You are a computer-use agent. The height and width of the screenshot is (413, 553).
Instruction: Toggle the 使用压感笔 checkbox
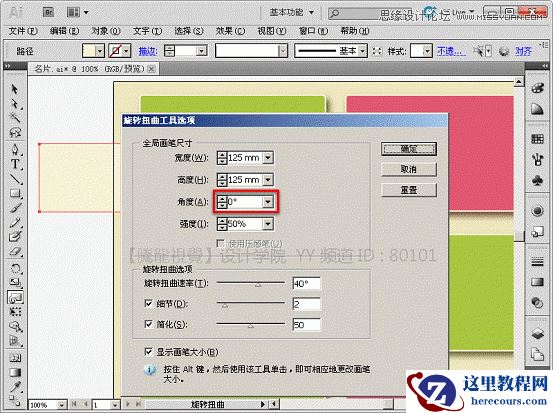pos(221,243)
